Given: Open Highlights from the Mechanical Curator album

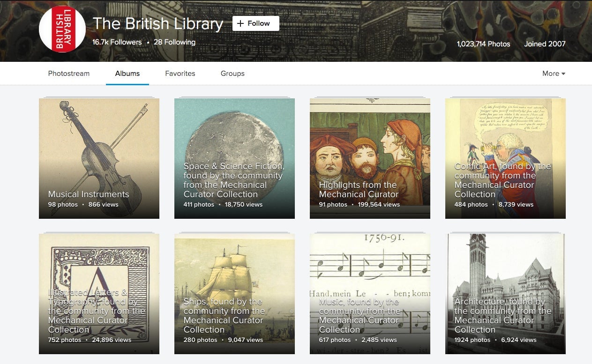Looking at the screenshot, I should click(370, 158).
